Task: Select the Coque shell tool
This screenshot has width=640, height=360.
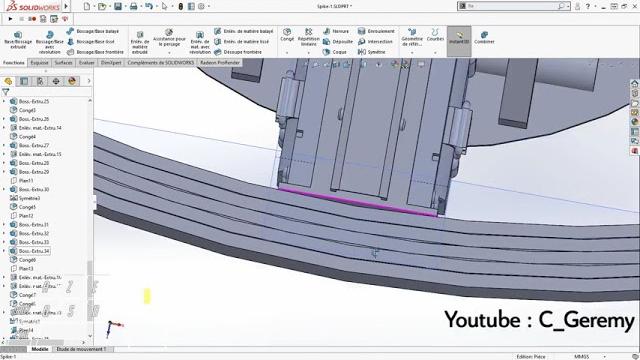Action: pyautogui.click(x=335, y=52)
